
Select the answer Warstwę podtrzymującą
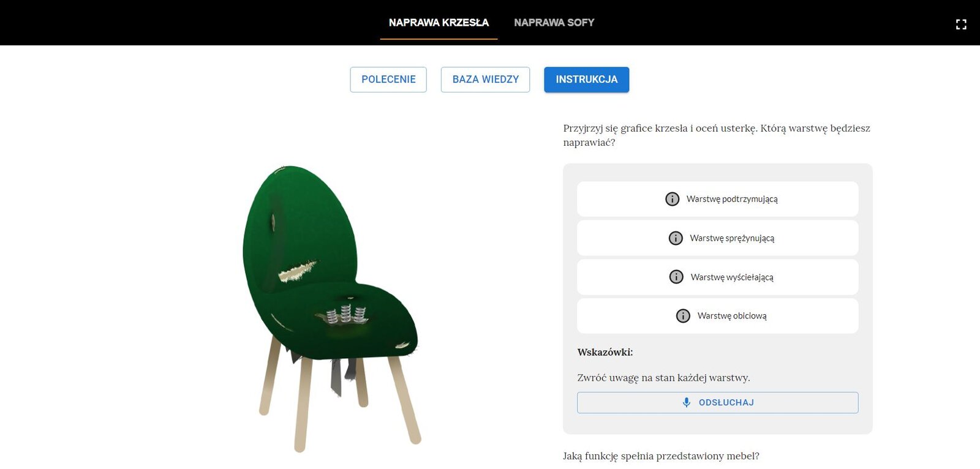coord(717,199)
